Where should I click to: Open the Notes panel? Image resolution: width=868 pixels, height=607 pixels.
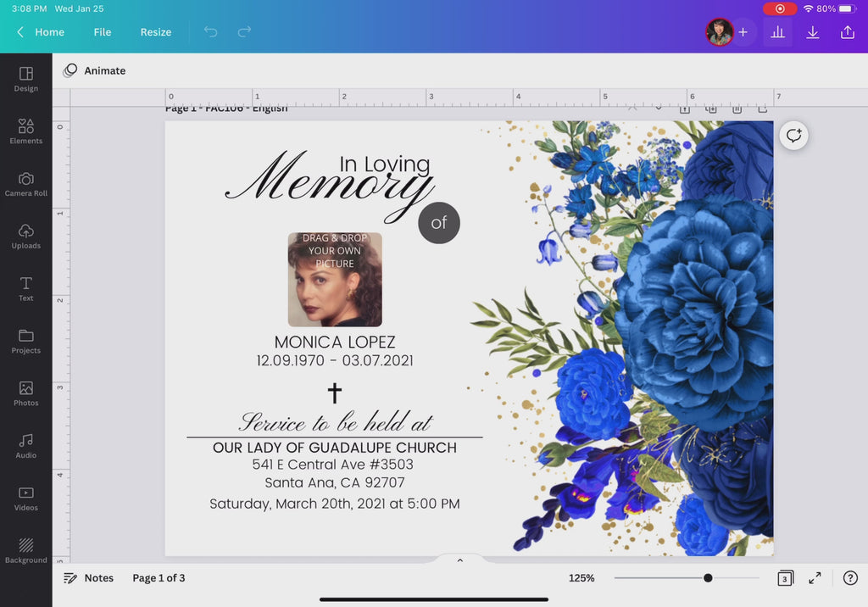pos(88,578)
